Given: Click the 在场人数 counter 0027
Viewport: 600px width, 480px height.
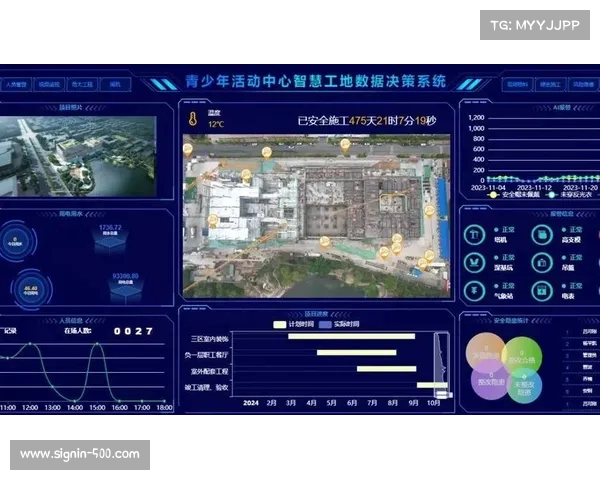Looking at the screenshot, I should (x=134, y=331).
